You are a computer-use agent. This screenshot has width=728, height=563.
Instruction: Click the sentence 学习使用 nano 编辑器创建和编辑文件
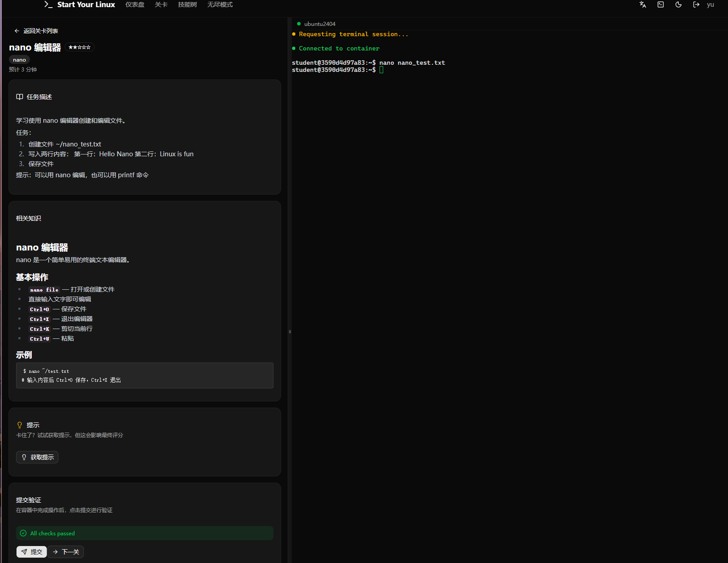click(x=71, y=121)
